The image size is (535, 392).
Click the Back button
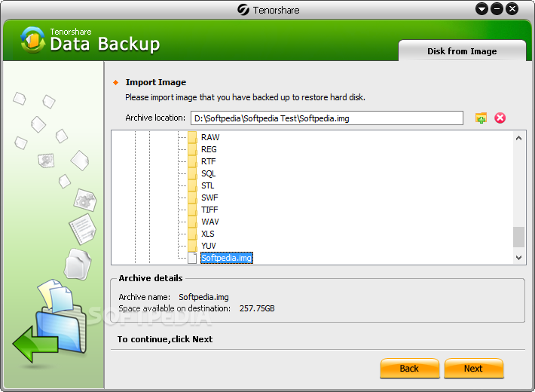pyautogui.click(x=409, y=369)
